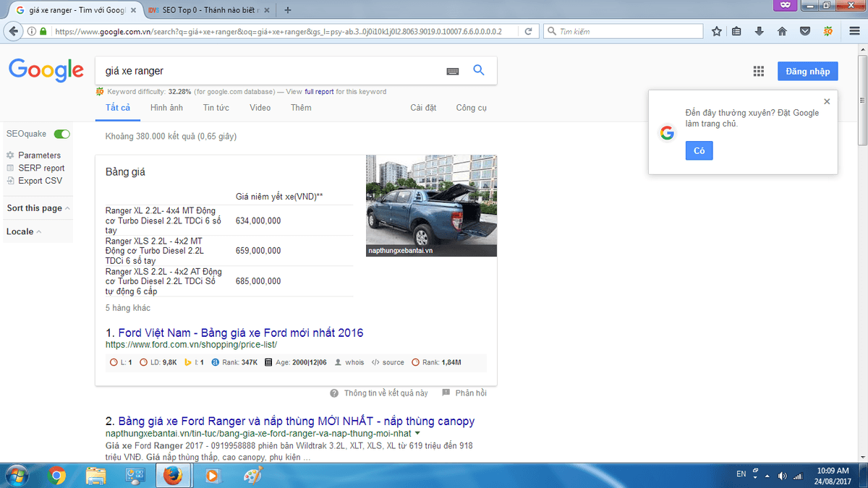868x488 pixels.
Task: Open the Downloads arrow icon
Action: [759, 32]
